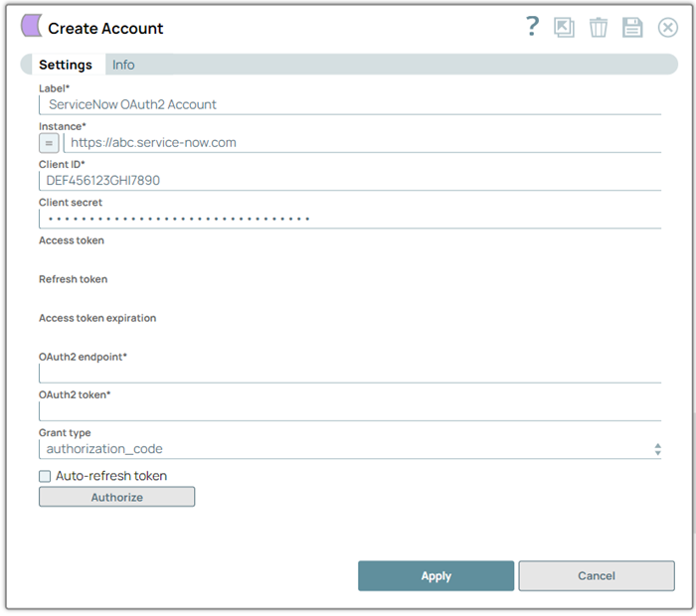The width and height of the screenshot is (696, 616).
Task: Open the Grant type dropdown
Action: tap(350, 449)
